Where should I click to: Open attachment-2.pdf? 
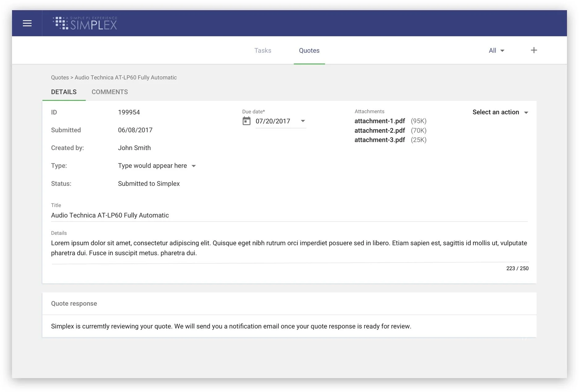point(380,131)
